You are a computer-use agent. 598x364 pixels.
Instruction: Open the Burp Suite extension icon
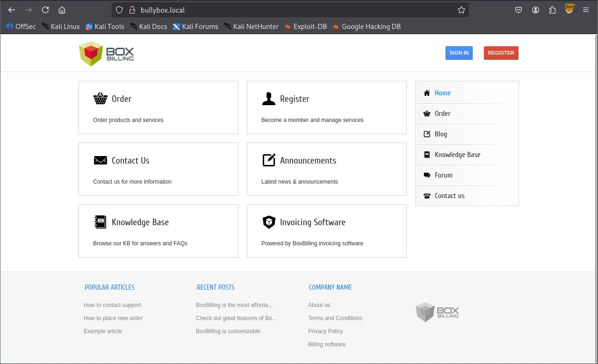pos(569,9)
